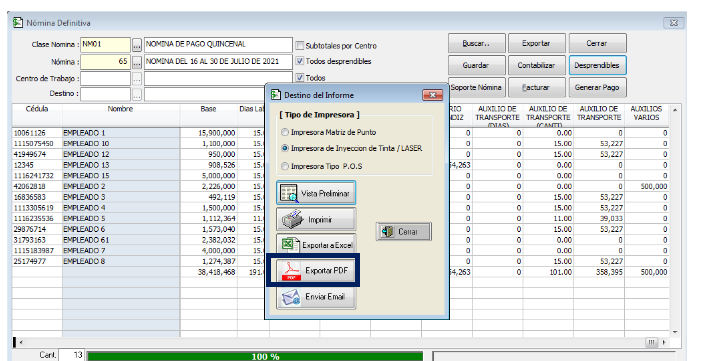Screen dimensions: 702x361
Task: Click the Nombre column header
Action: pyautogui.click(x=120, y=115)
